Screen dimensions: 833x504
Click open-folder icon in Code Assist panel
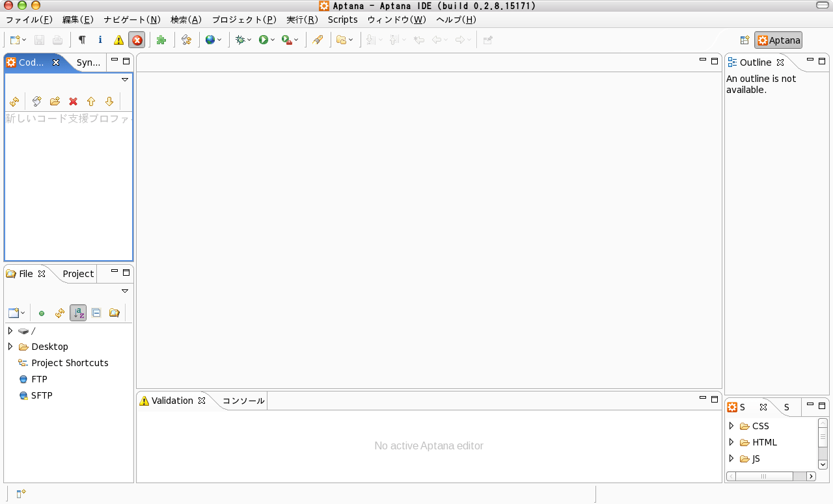[x=55, y=101]
